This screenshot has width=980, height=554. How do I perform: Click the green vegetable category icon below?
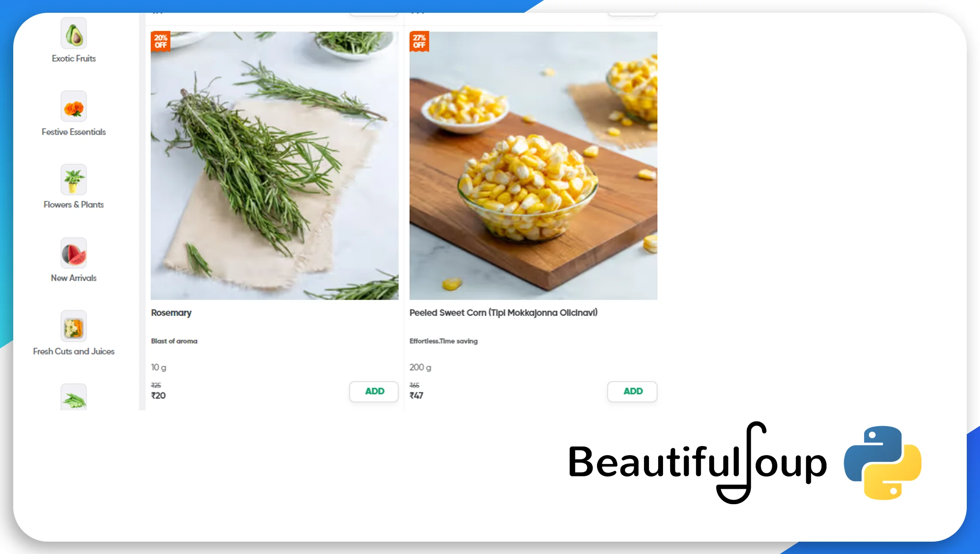[x=73, y=398]
